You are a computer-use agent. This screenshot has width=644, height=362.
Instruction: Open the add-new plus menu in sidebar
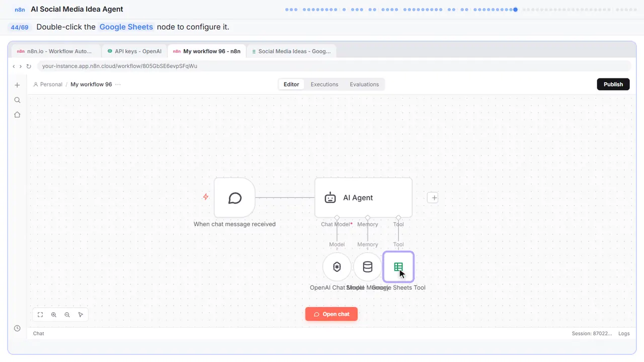(17, 85)
